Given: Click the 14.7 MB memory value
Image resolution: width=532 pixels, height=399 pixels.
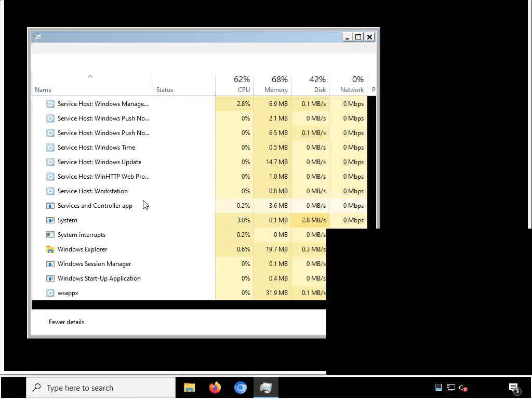Looking at the screenshot, I should [x=277, y=162].
